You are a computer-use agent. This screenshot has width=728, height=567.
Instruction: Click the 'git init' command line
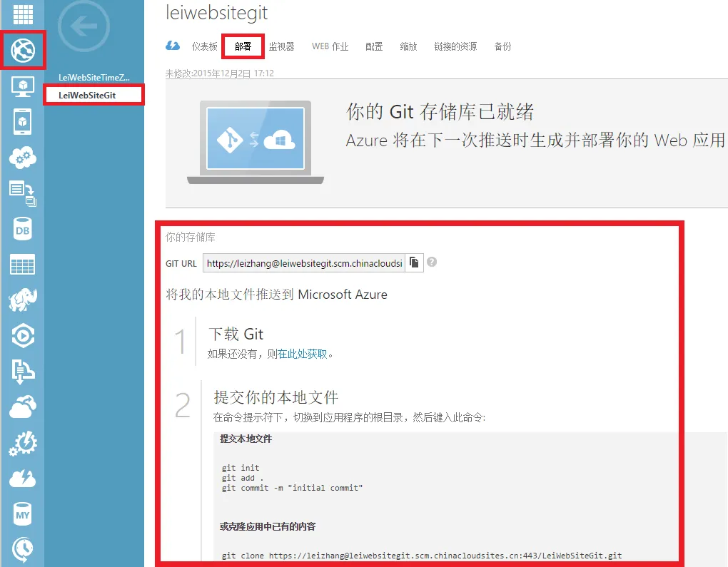[241, 468]
